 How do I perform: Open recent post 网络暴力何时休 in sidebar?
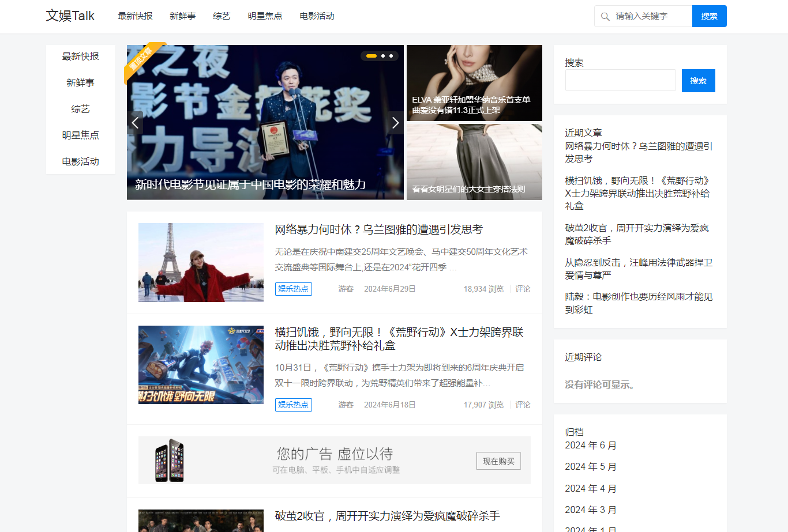pos(639,153)
